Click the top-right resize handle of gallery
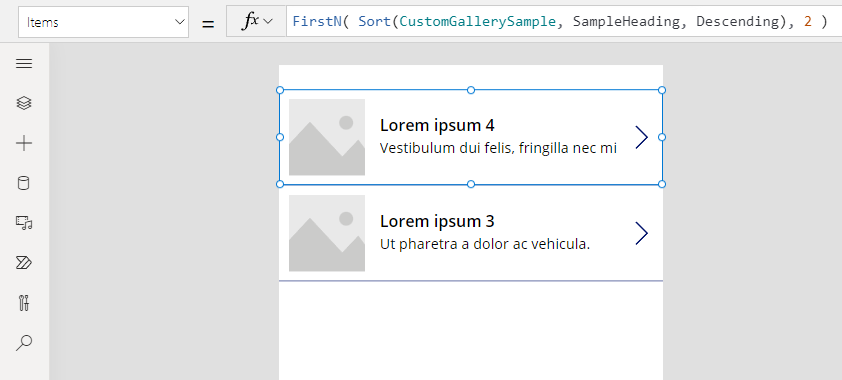This screenshot has width=842, height=380. click(662, 90)
